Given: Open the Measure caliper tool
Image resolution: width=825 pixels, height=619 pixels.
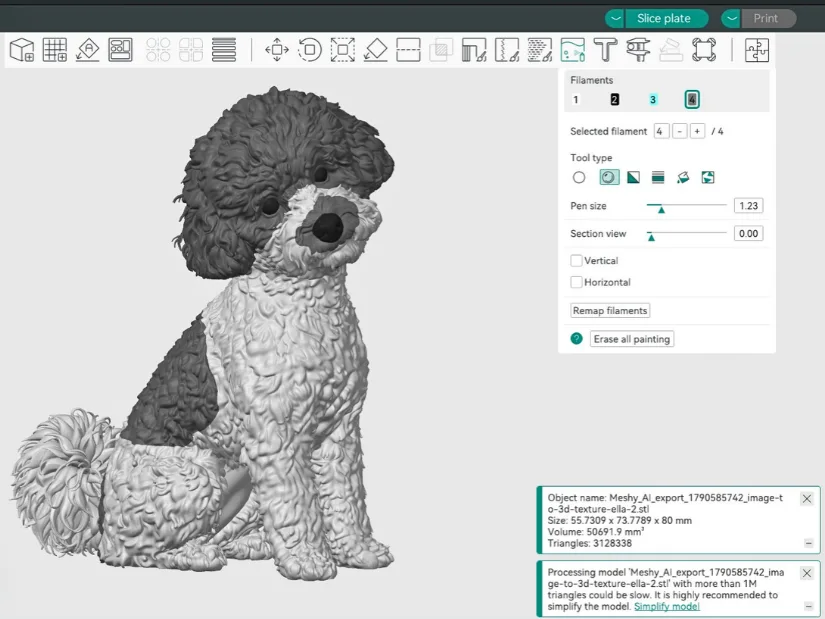Looking at the screenshot, I should [x=638, y=49].
